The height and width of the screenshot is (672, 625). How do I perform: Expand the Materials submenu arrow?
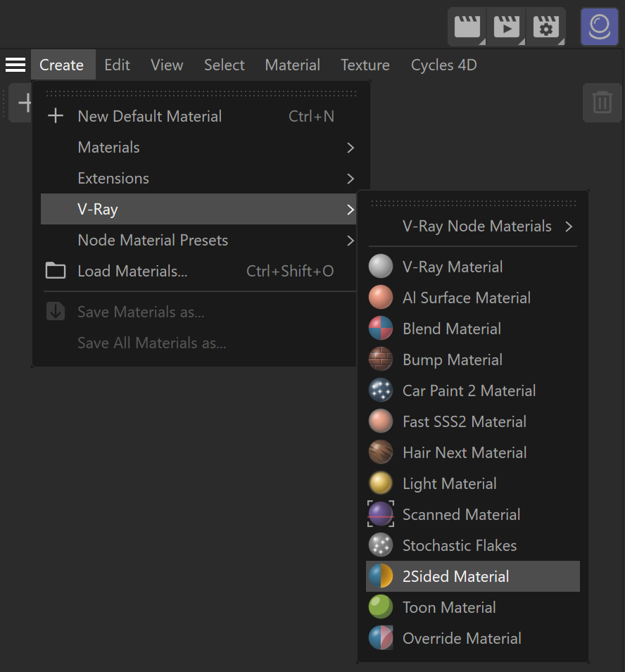pos(351,148)
